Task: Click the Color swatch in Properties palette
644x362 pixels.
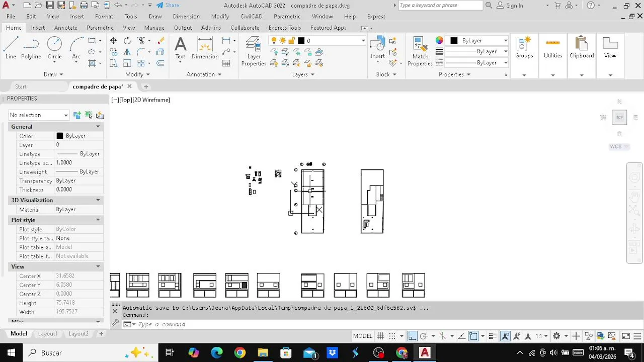Action: point(60,136)
